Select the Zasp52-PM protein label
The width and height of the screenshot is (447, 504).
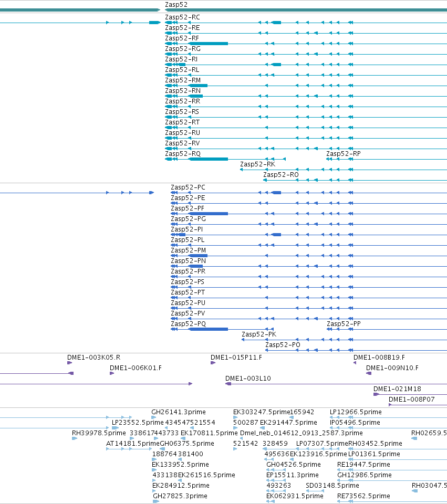point(188,250)
